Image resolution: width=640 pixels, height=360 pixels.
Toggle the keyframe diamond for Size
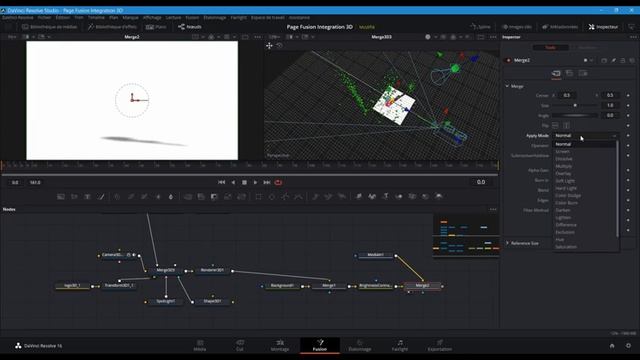pyautogui.click(x=628, y=105)
